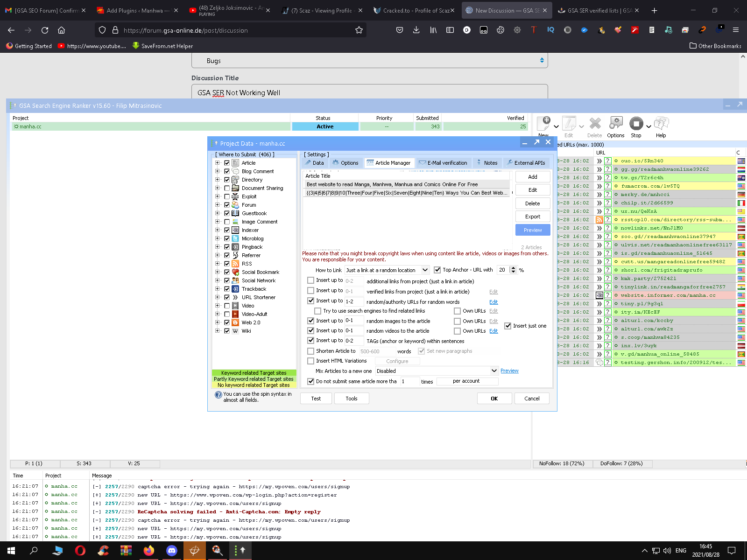Click the Test button
This screenshot has width=747, height=560.
point(316,398)
